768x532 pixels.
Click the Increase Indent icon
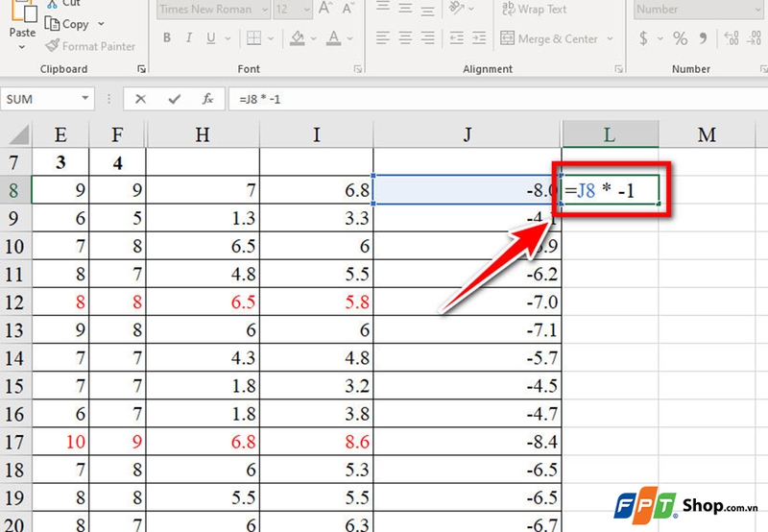[x=479, y=37]
